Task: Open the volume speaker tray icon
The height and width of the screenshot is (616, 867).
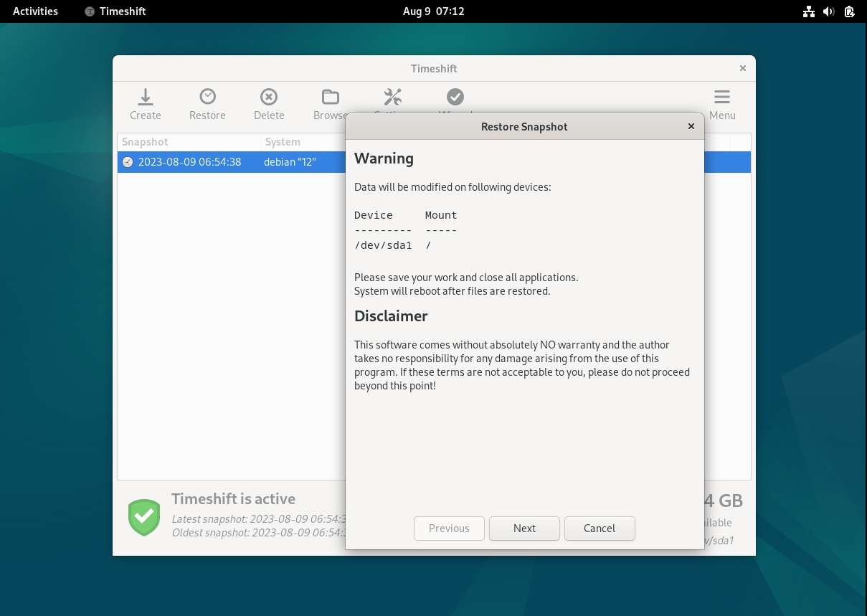Action: point(829,11)
